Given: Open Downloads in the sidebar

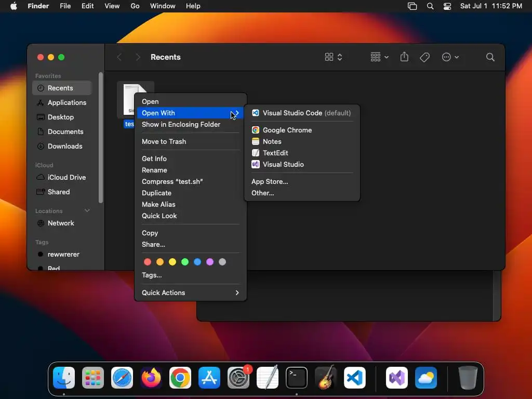Looking at the screenshot, I should click(x=62, y=146).
